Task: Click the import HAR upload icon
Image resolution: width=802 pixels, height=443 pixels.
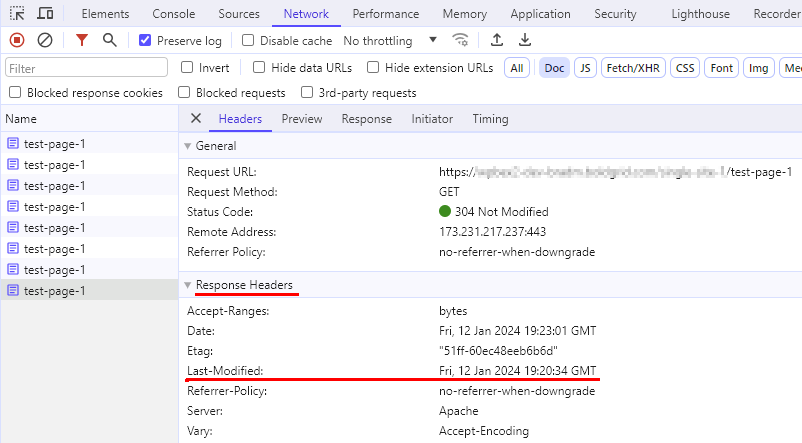Action: (497, 40)
